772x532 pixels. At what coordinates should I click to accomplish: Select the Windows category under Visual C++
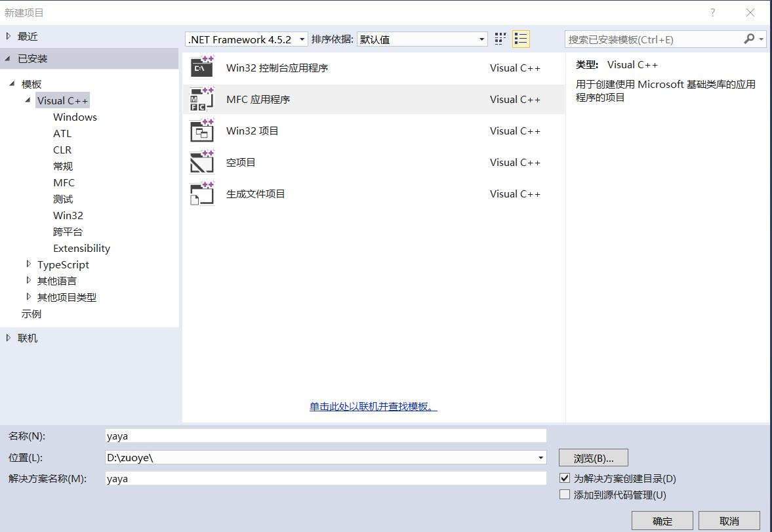pos(75,117)
